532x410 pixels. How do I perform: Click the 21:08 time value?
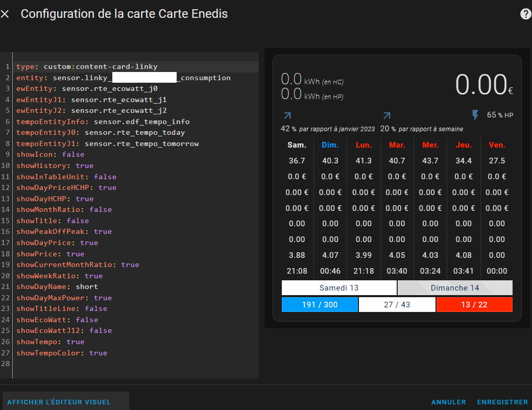coord(297,271)
